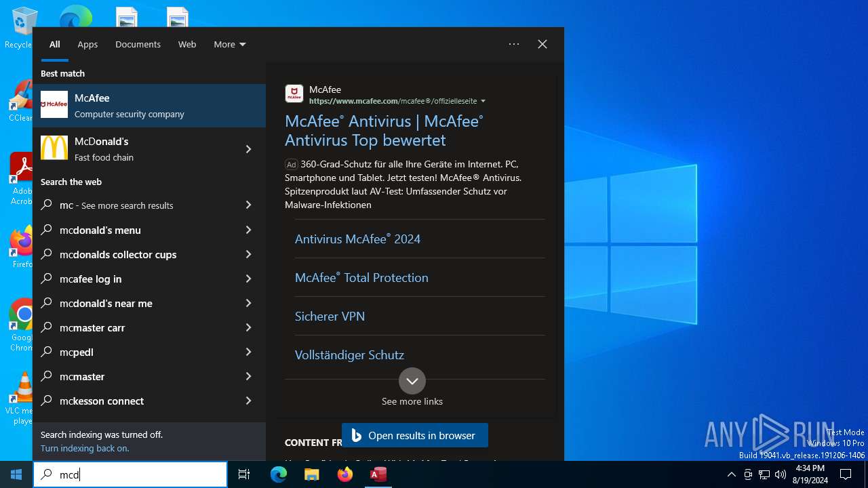Click the mcafee.com URL text
Viewport: 868px width, 488px height.
click(393, 101)
